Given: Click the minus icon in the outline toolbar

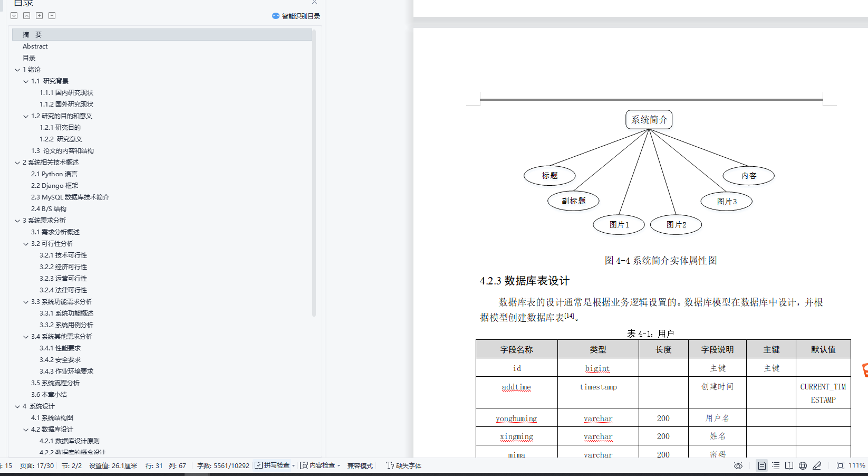Looking at the screenshot, I should point(52,16).
